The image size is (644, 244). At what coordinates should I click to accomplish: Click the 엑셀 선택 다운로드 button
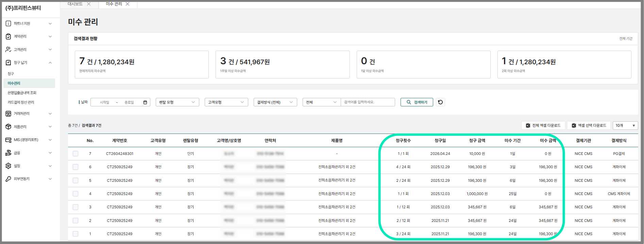click(589, 125)
